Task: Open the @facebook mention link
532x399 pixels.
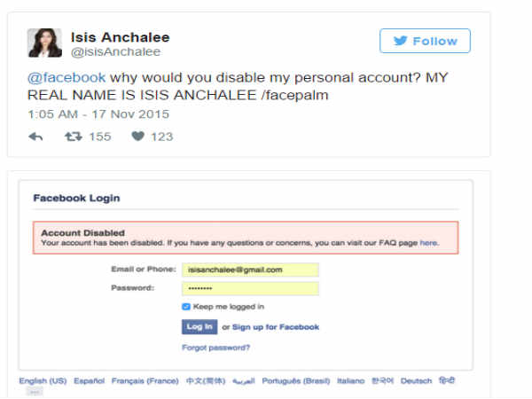Action: coord(66,77)
